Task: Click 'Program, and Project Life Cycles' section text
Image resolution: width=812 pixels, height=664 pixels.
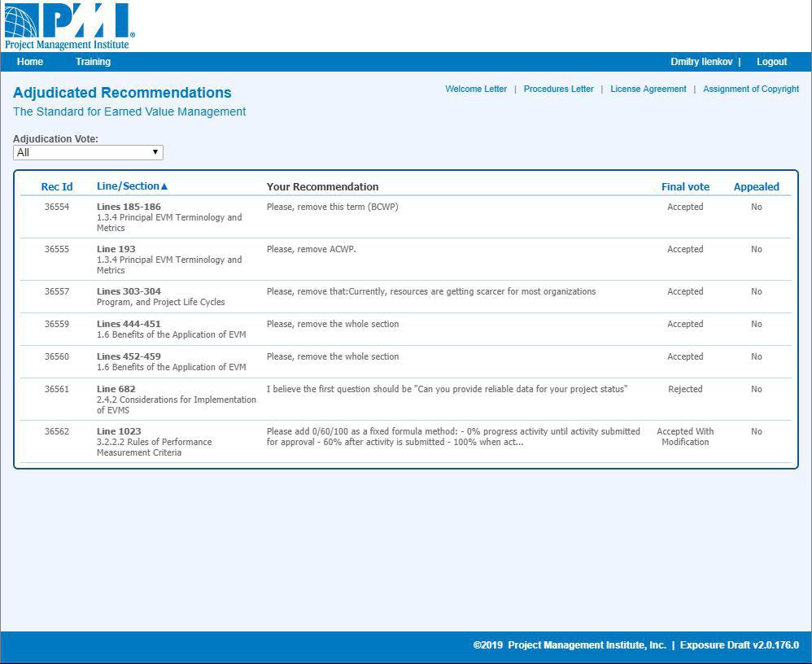Action: point(161,303)
